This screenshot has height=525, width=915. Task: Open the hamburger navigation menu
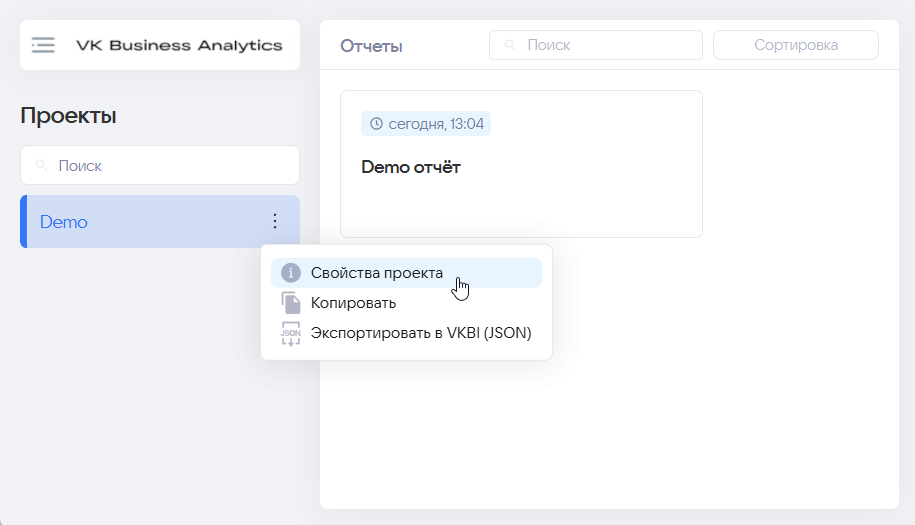[43, 45]
